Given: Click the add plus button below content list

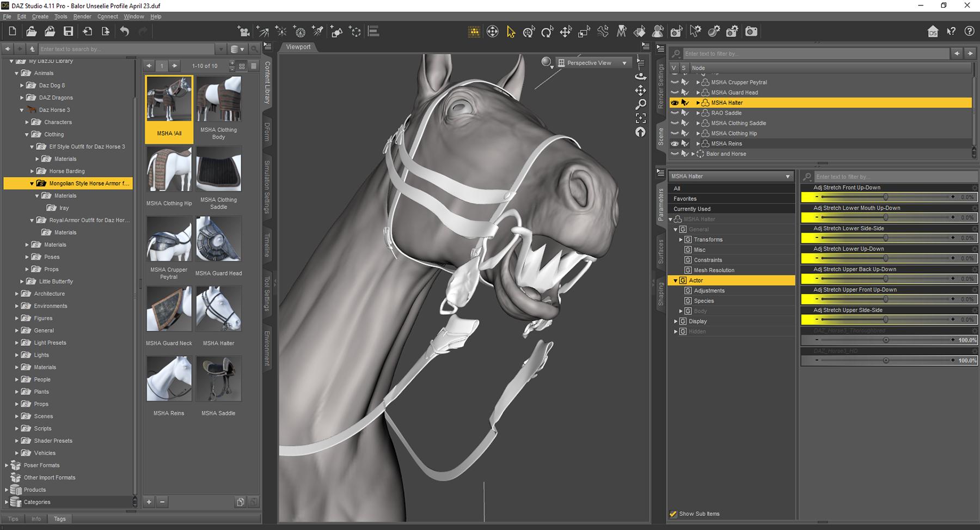Looking at the screenshot, I should 149,502.
